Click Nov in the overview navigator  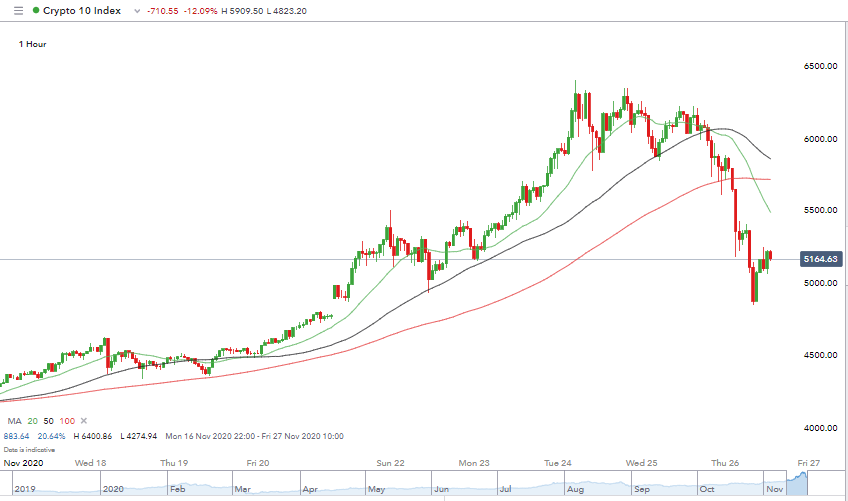774,489
